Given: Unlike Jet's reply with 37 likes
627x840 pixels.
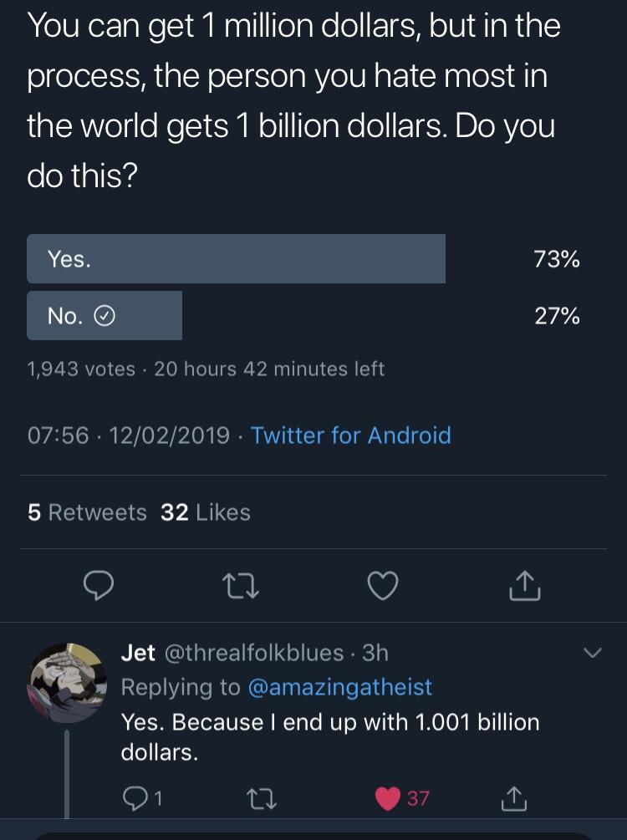Looking at the screenshot, I should [389, 798].
